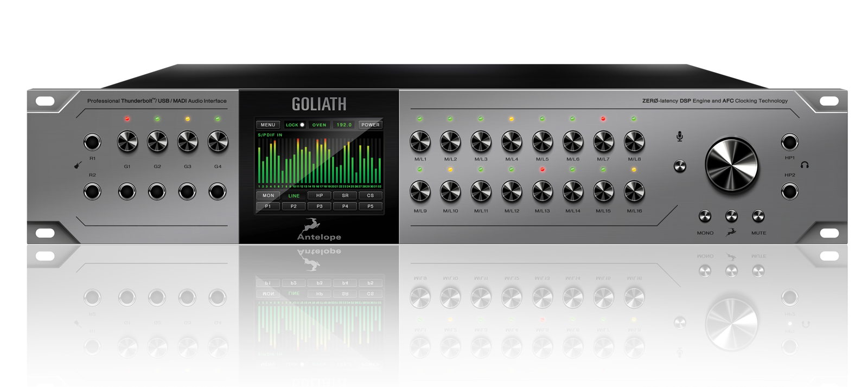868x387 pixels.
Task: Click the M/L9 gain knob
Action: click(420, 191)
